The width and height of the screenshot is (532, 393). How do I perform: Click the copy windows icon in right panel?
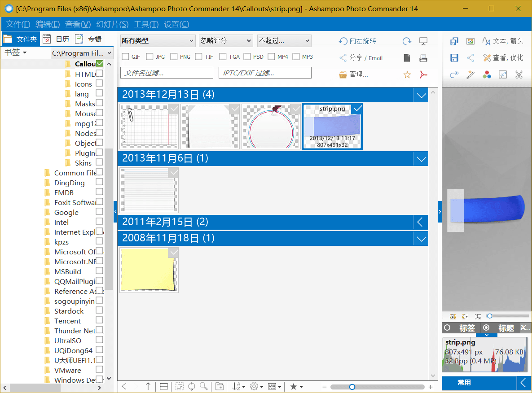(454, 41)
